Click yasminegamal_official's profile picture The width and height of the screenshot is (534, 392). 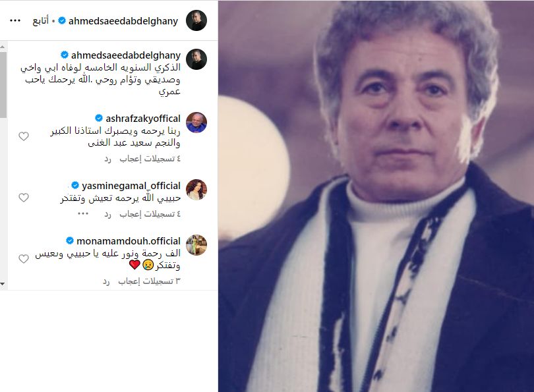coord(196,190)
